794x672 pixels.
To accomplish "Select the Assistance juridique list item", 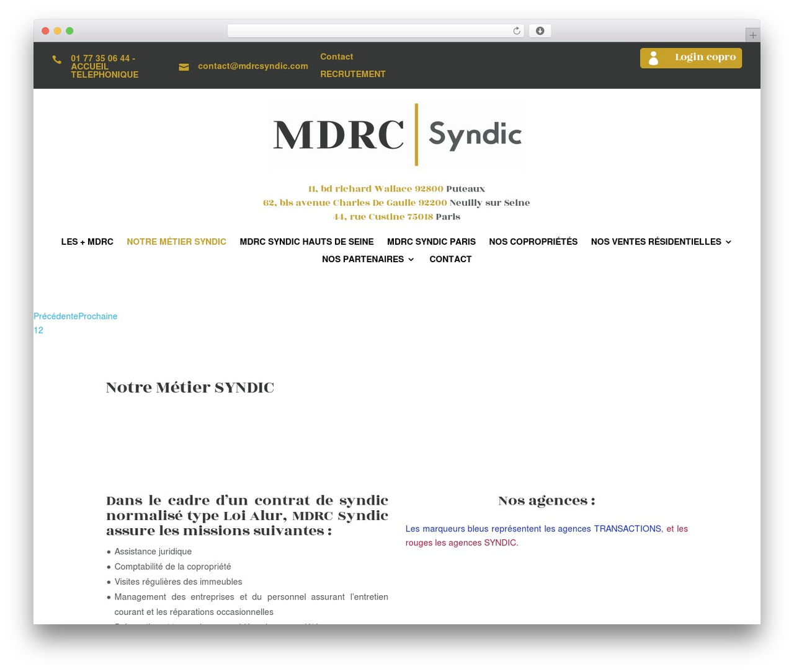I will click(153, 552).
